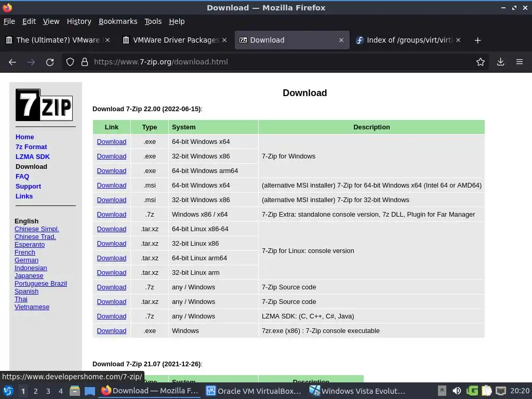Image resolution: width=532 pixels, height=399 pixels.
Task: Click the network monitor tray icon
Action: [501, 391]
